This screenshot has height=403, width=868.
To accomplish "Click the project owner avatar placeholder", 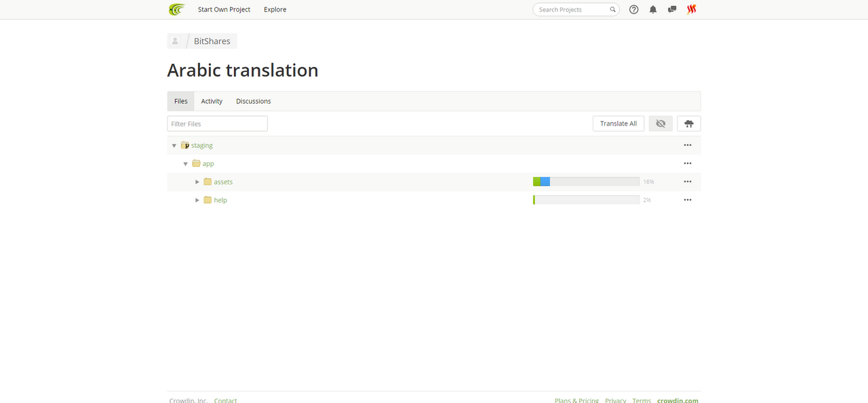I will (175, 41).
